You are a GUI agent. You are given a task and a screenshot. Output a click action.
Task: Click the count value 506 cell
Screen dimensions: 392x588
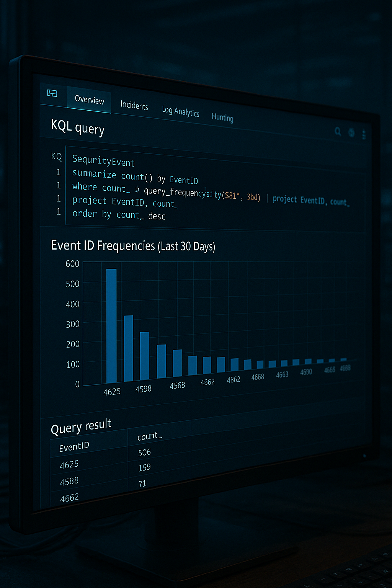point(144,452)
